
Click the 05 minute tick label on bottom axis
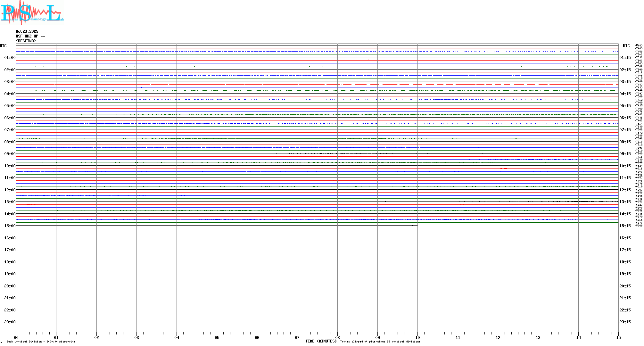(x=217, y=337)
